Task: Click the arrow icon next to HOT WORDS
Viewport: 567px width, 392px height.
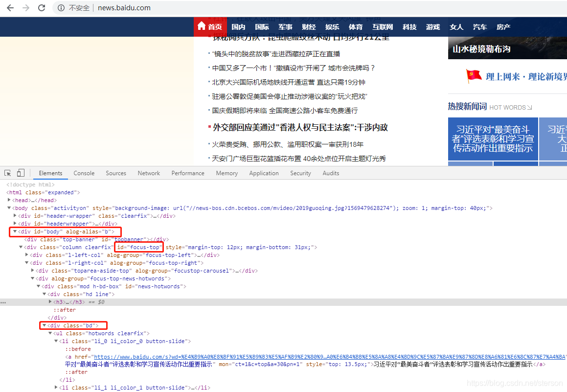Action: pyautogui.click(x=530, y=107)
